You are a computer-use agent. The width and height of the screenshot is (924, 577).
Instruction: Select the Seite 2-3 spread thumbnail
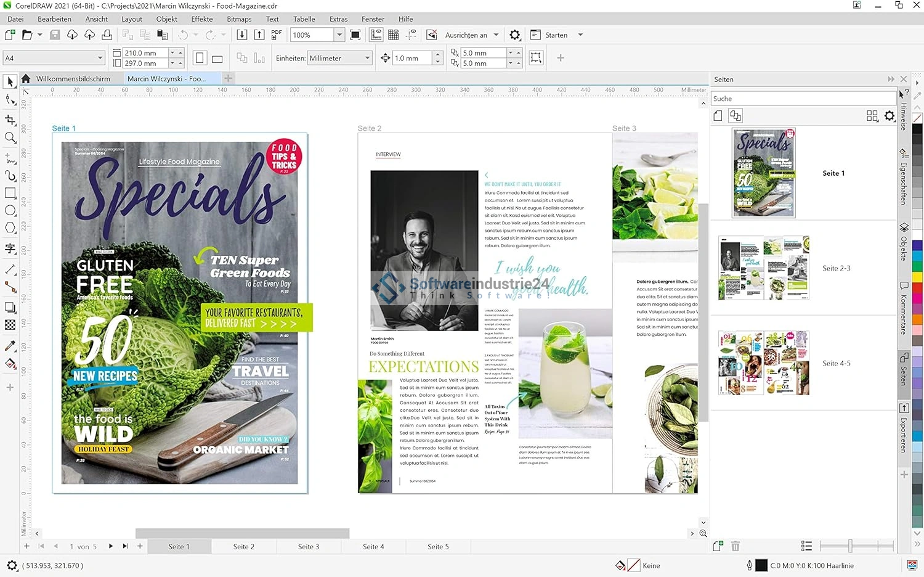(x=764, y=268)
